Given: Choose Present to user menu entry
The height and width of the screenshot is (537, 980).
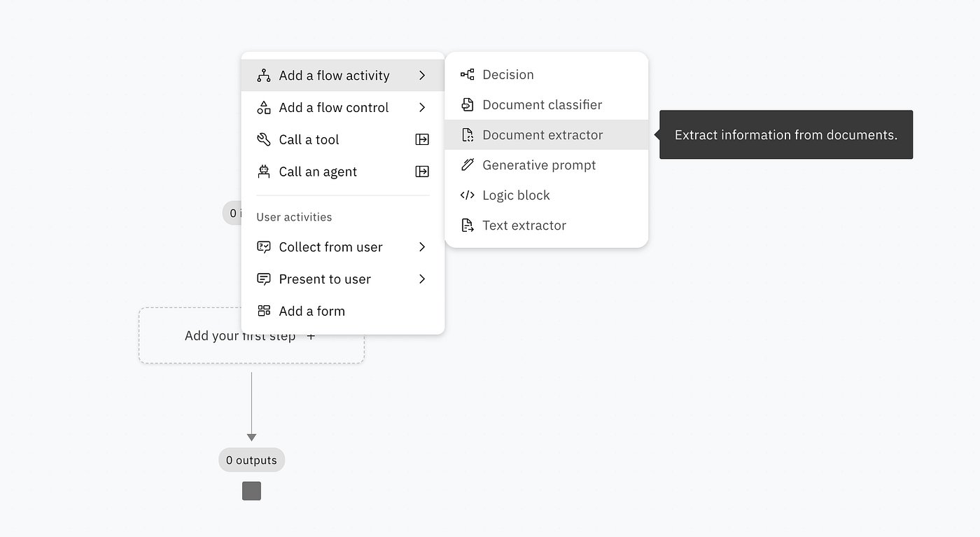Looking at the screenshot, I should tap(343, 279).
